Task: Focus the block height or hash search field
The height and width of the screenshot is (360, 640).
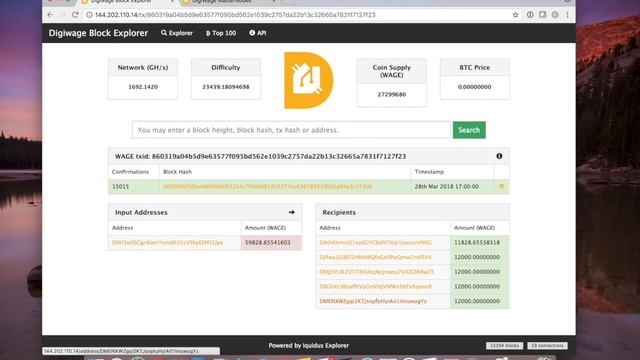Action: 291,130
